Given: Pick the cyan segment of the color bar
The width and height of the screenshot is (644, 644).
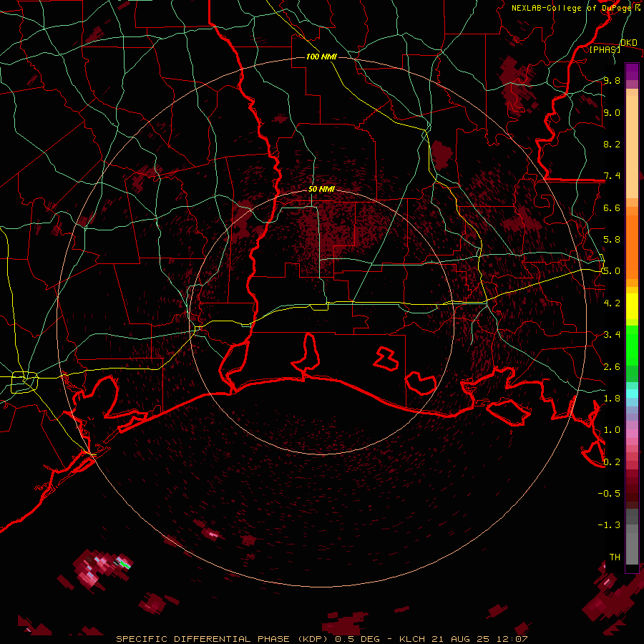Looking at the screenshot, I should (x=632, y=393).
